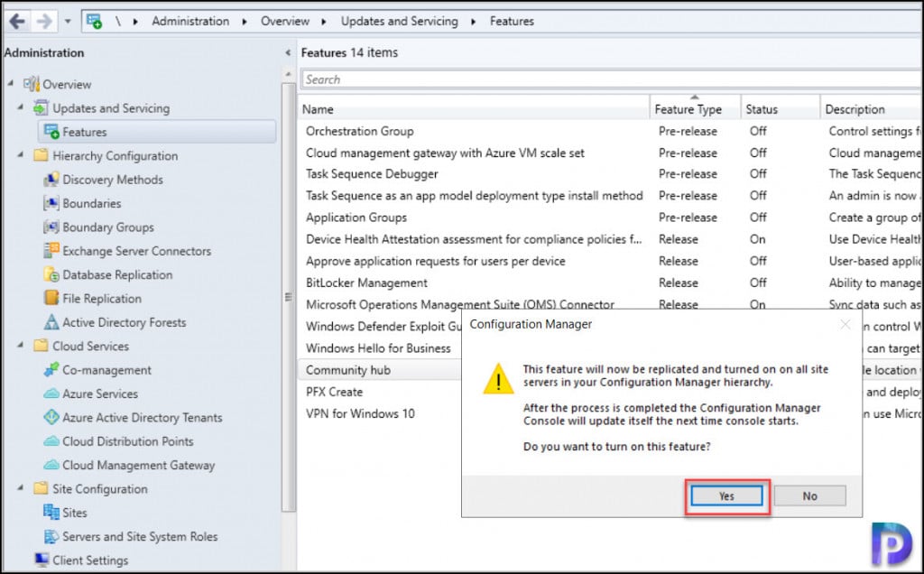The image size is (924, 574).
Task: Open the navigation history dropdown arrow
Action: [68, 22]
